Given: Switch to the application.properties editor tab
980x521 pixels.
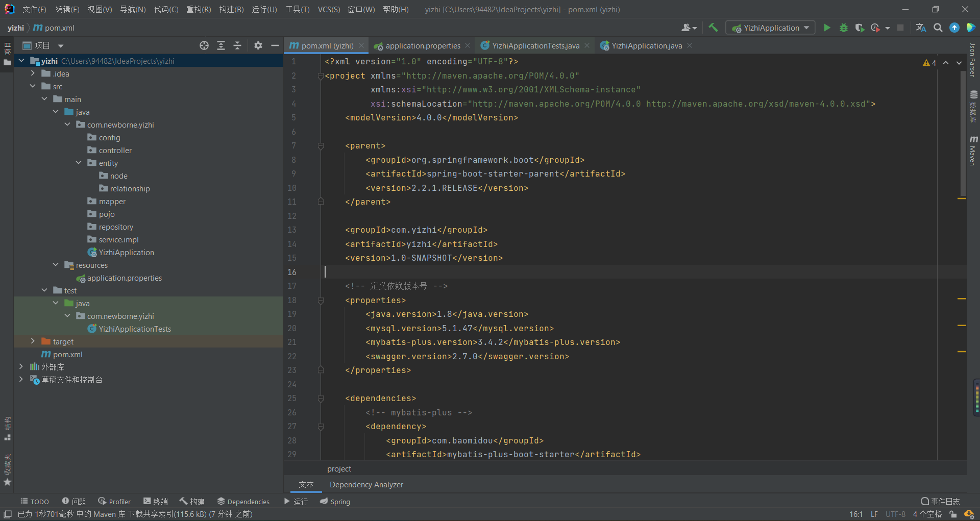Looking at the screenshot, I should pyautogui.click(x=422, y=45).
